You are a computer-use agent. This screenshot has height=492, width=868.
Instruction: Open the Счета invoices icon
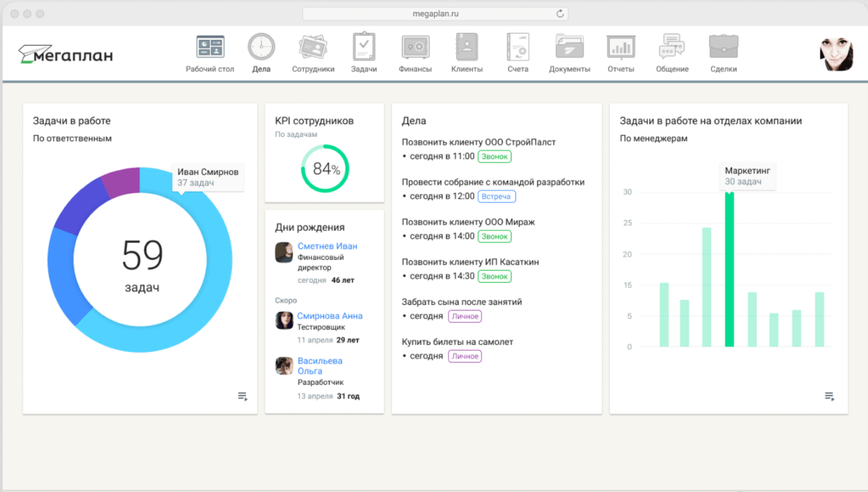517,47
